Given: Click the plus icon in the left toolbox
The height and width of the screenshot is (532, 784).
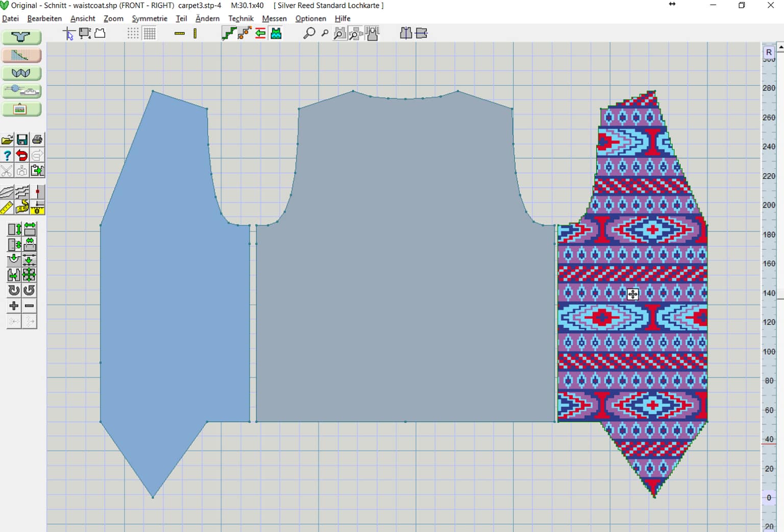Looking at the screenshot, I should pyautogui.click(x=14, y=306).
